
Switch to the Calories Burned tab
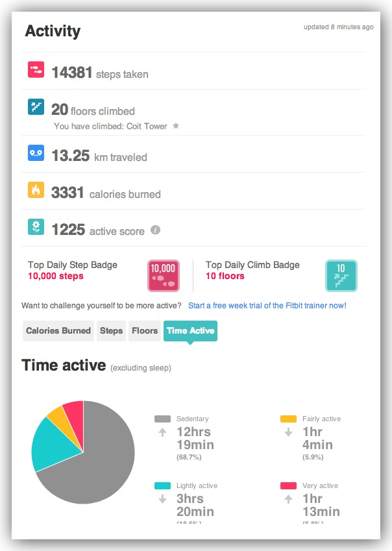click(x=58, y=331)
